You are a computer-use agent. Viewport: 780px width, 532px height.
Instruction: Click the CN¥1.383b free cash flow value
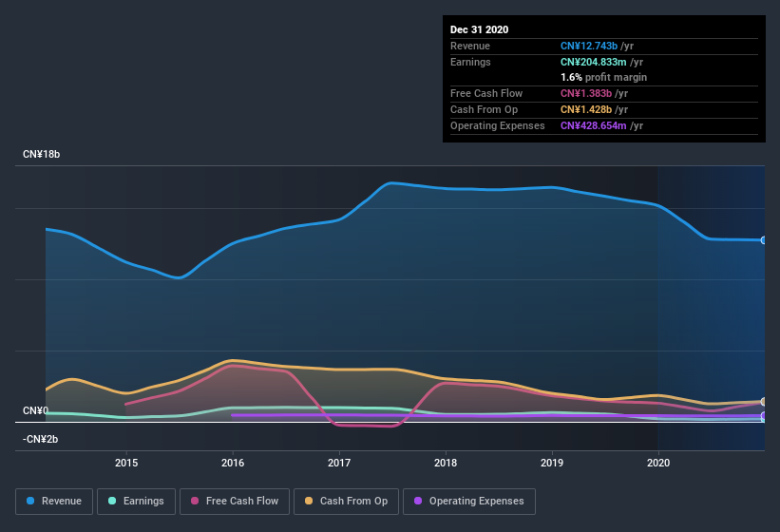585,93
